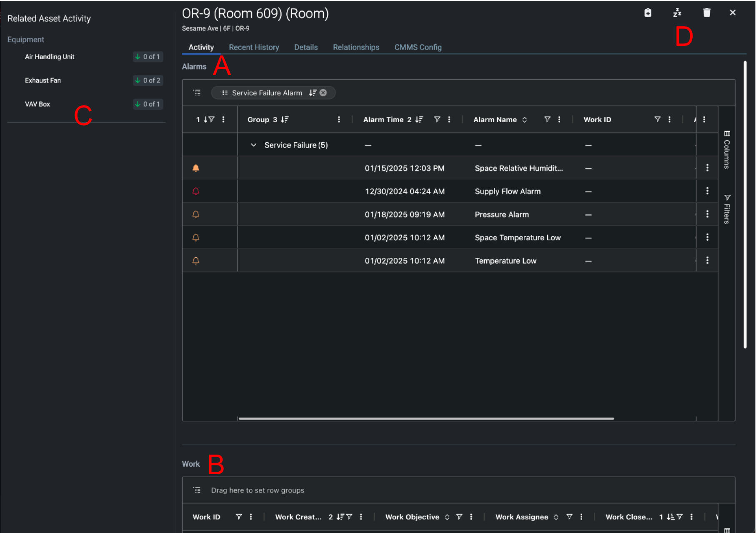
Task: Switch to the Recent History tab
Action: [254, 47]
